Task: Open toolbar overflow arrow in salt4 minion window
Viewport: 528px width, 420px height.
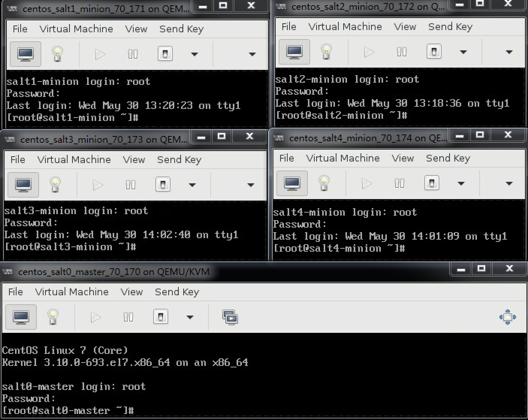Action: pyautogui.click(x=509, y=184)
